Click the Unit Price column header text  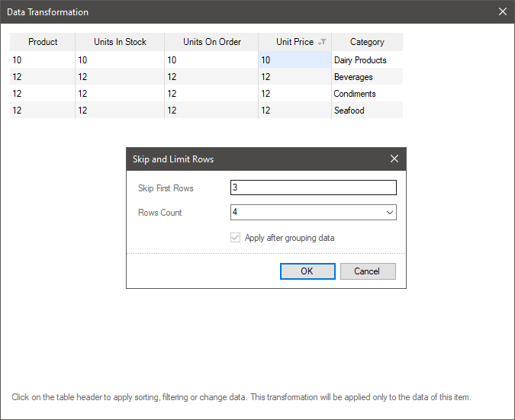295,42
